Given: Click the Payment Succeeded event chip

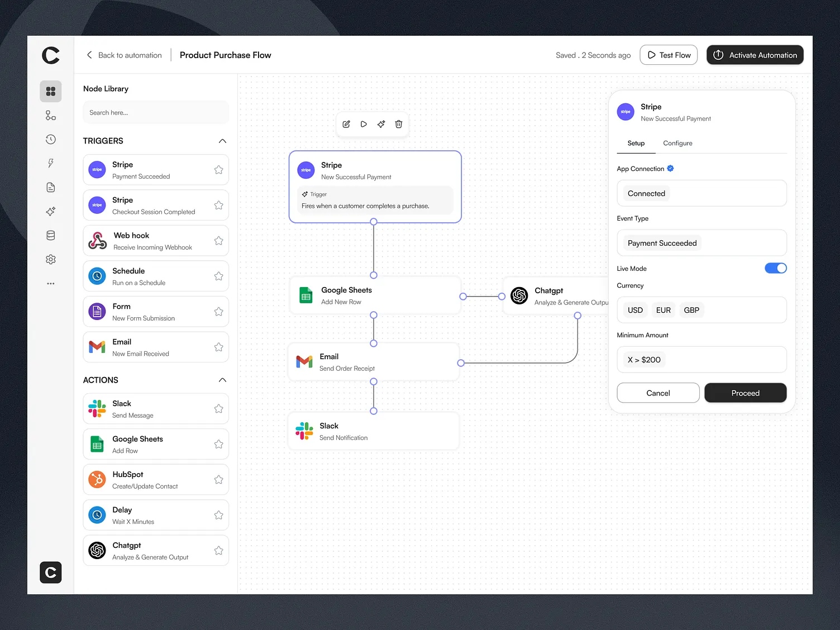Looking at the screenshot, I should (662, 243).
